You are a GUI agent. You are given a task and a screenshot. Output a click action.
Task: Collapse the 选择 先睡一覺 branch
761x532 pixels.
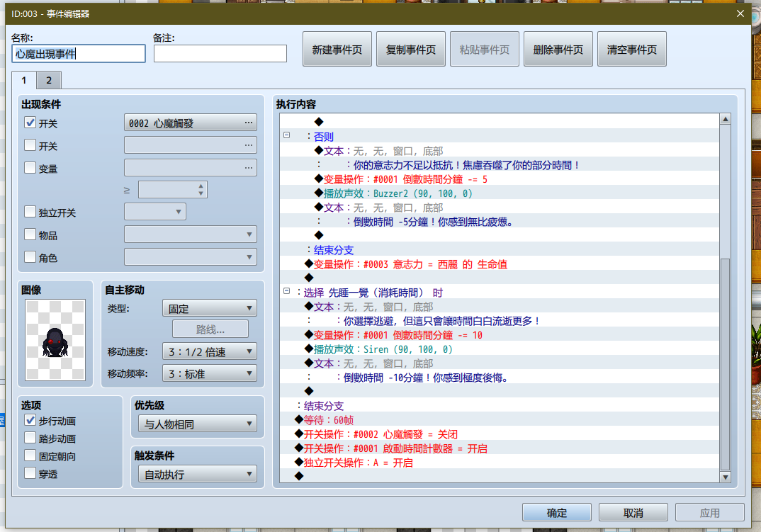click(x=287, y=291)
